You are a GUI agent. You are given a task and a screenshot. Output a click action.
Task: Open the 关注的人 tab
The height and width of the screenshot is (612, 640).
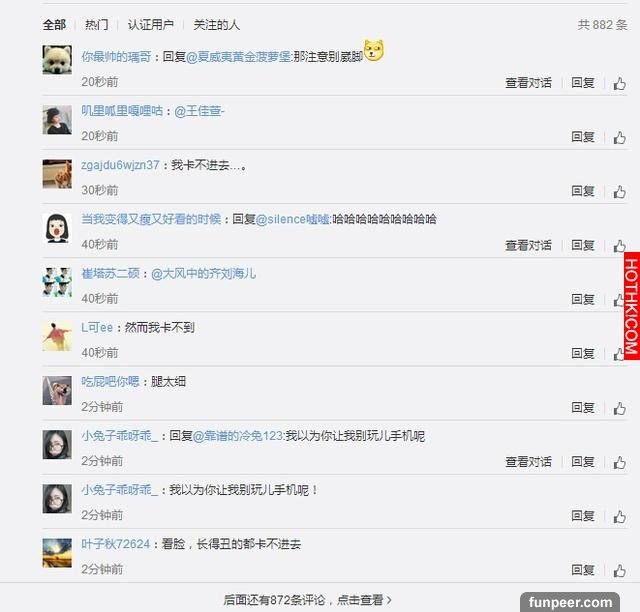click(216, 25)
